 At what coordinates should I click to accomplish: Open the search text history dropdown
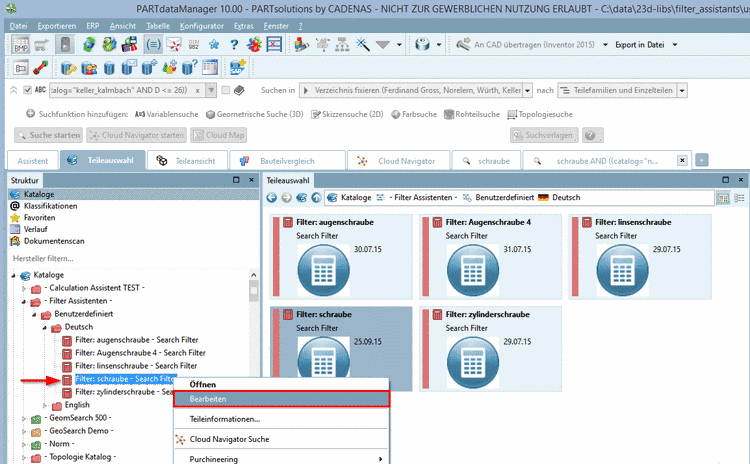tap(210, 90)
